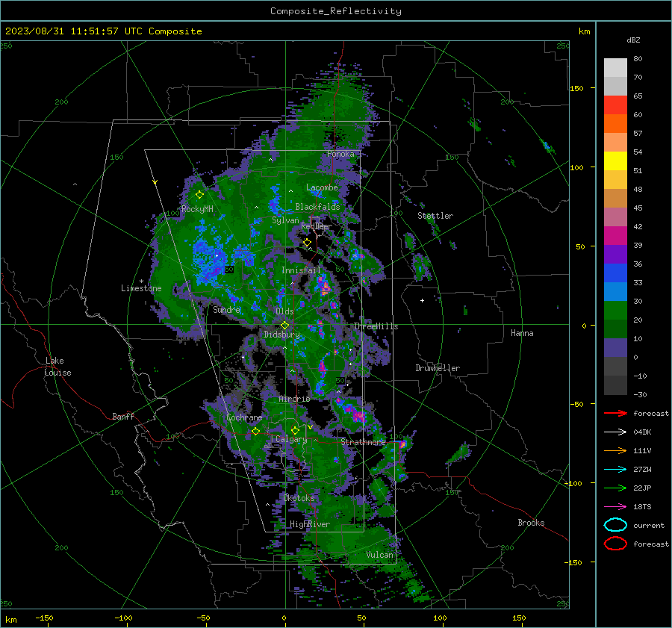Click the "current" legend text
Screen dimensions: 672x628
point(649,525)
